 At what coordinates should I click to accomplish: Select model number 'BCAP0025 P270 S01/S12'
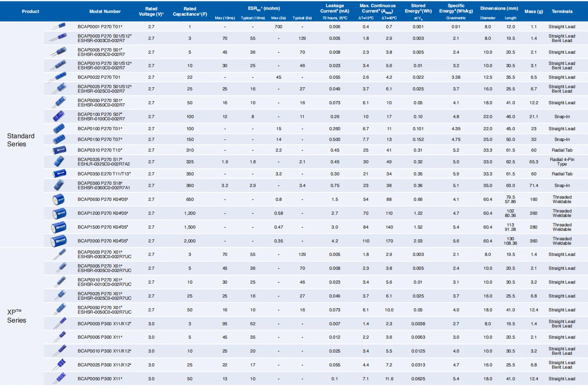[104, 87]
